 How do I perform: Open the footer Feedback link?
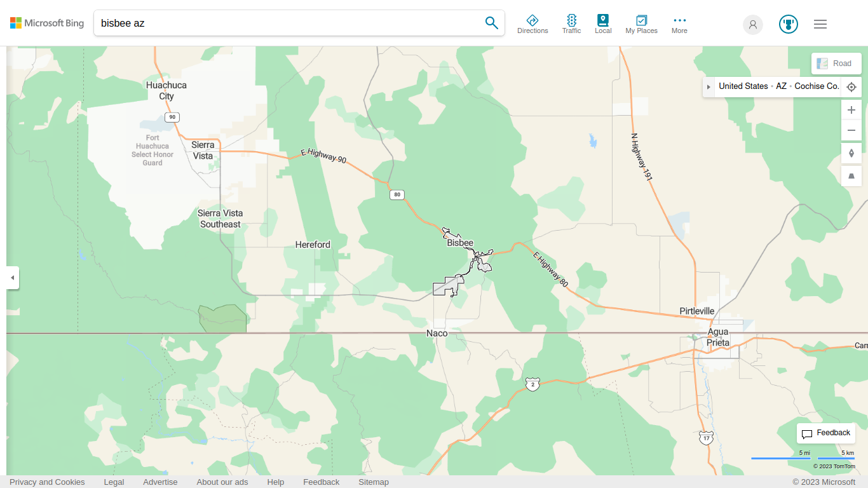click(322, 482)
